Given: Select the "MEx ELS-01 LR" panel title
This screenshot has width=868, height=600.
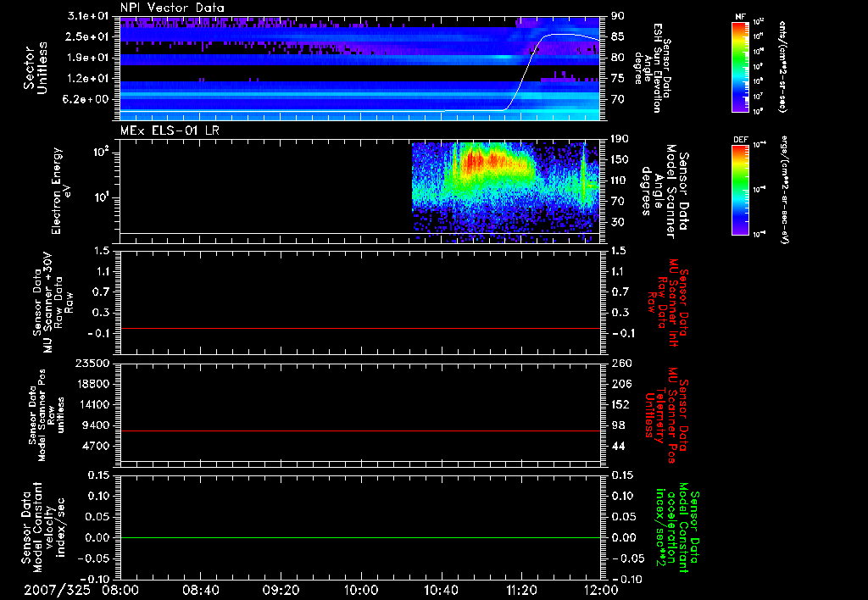Looking at the screenshot, I should tap(170, 131).
